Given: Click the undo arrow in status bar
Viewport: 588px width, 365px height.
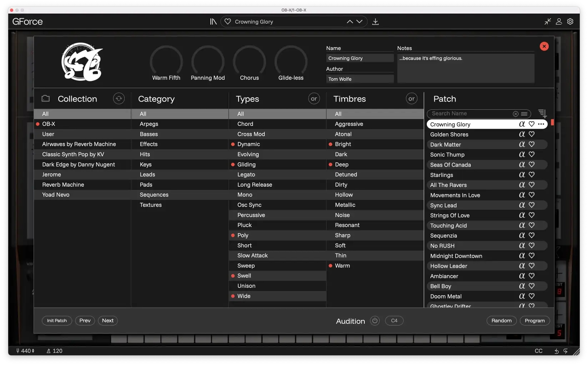Looking at the screenshot, I should click(557, 351).
